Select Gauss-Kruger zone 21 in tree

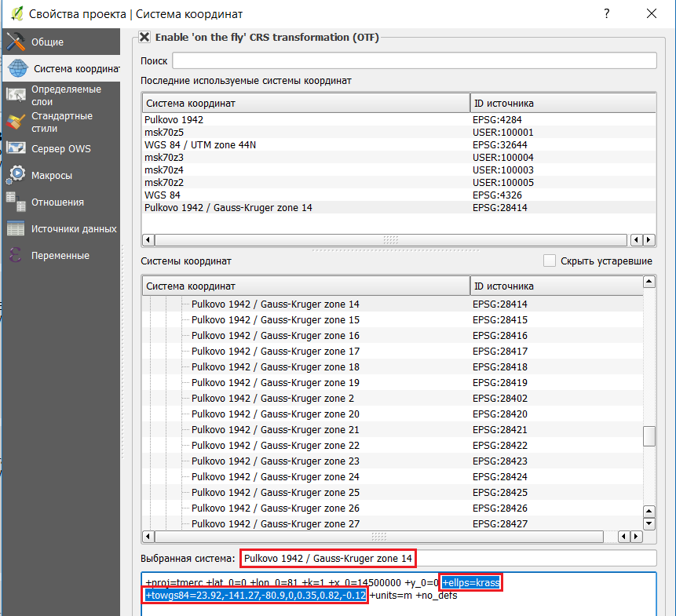pos(393,429)
